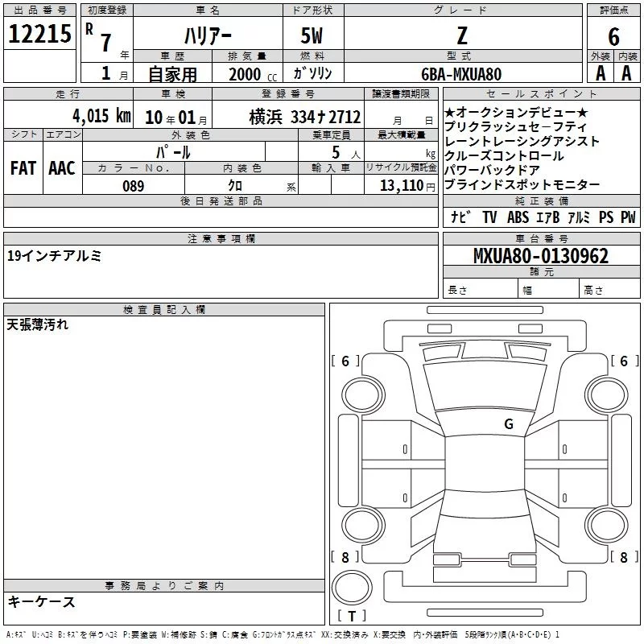Image resolution: width=644 pixels, height=644 pixels.
Task: Click the "セールスポイント" header
Action: coord(541,93)
